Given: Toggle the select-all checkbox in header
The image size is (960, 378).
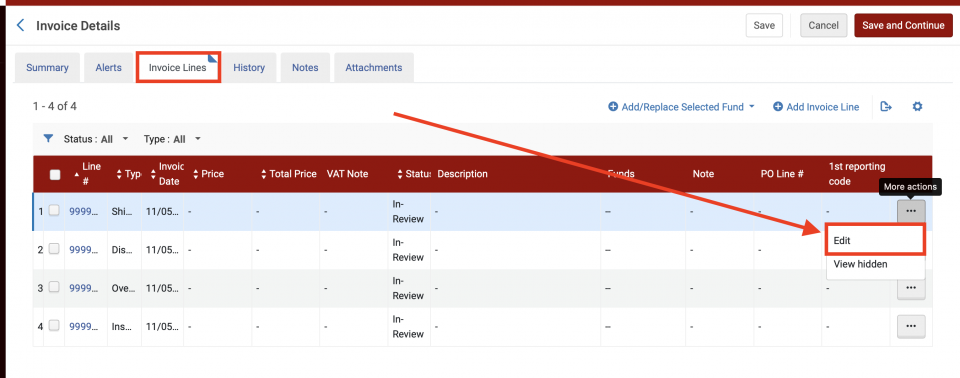Looking at the screenshot, I should click(55, 175).
